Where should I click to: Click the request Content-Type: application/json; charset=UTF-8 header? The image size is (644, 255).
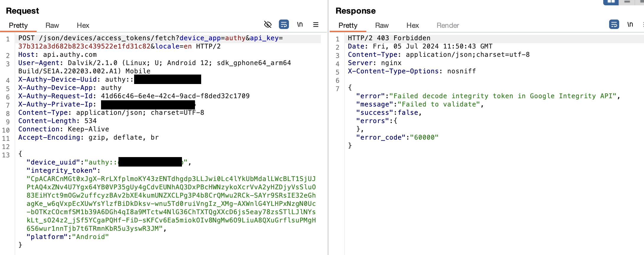click(111, 113)
